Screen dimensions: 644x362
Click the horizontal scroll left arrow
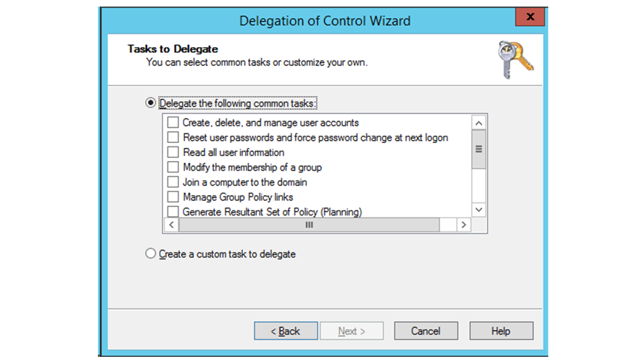click(171, 225)
